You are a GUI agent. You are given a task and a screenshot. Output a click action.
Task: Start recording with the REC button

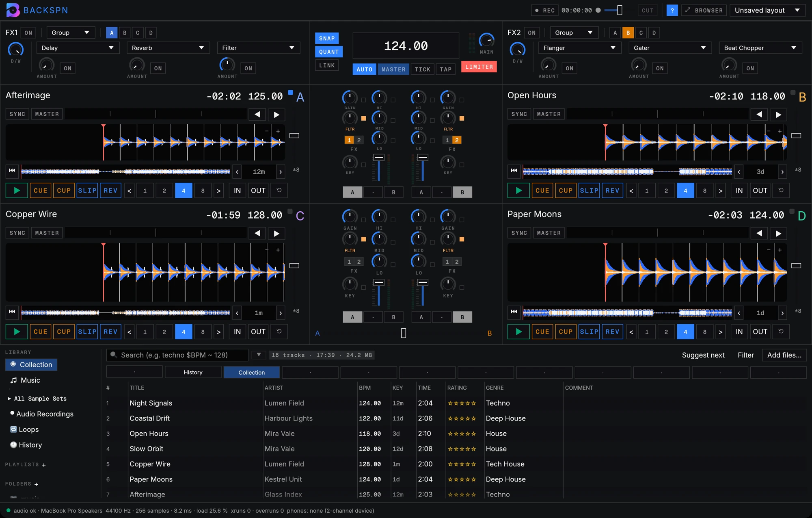point(544,11)
